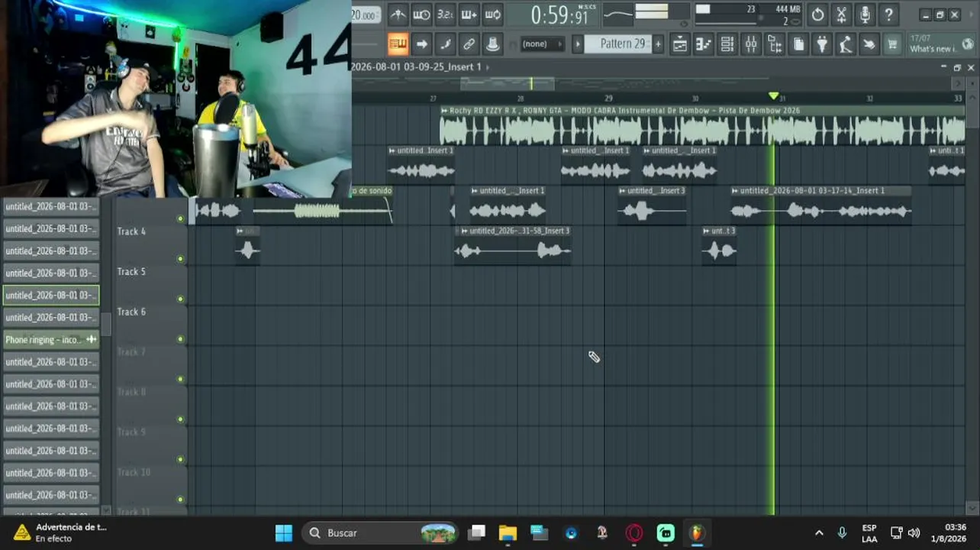Toggle the Track 9 mute dot
The height and width of the screenshot is (550, 980).
pyautogui.click(x=181, y=460)
